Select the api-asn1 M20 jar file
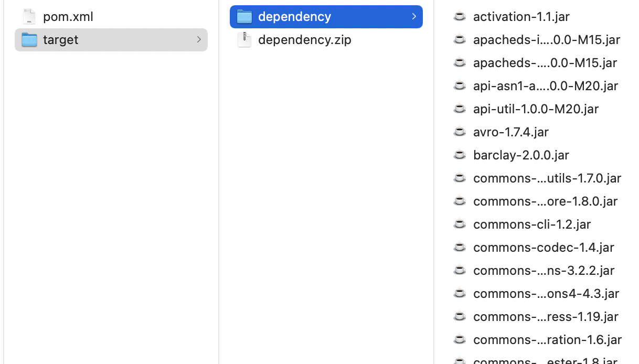This screenshot has width=639, height=364. pos(546,85)
